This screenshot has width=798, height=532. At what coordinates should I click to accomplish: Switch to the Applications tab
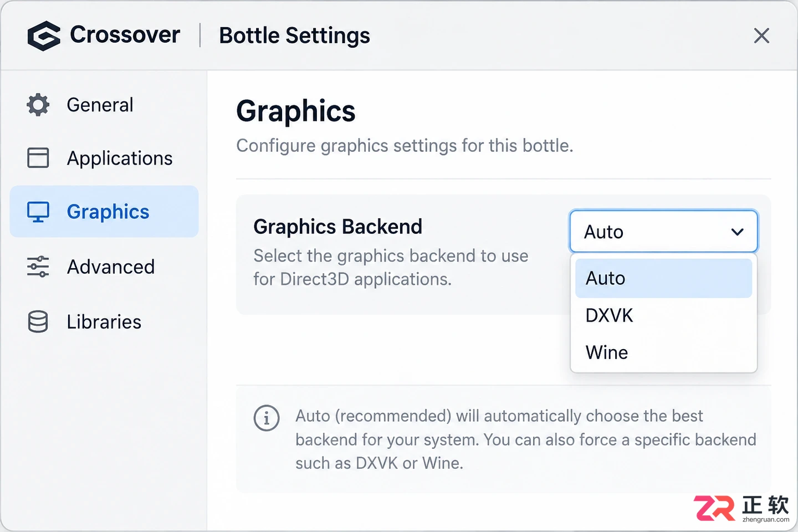click(104, 158)
